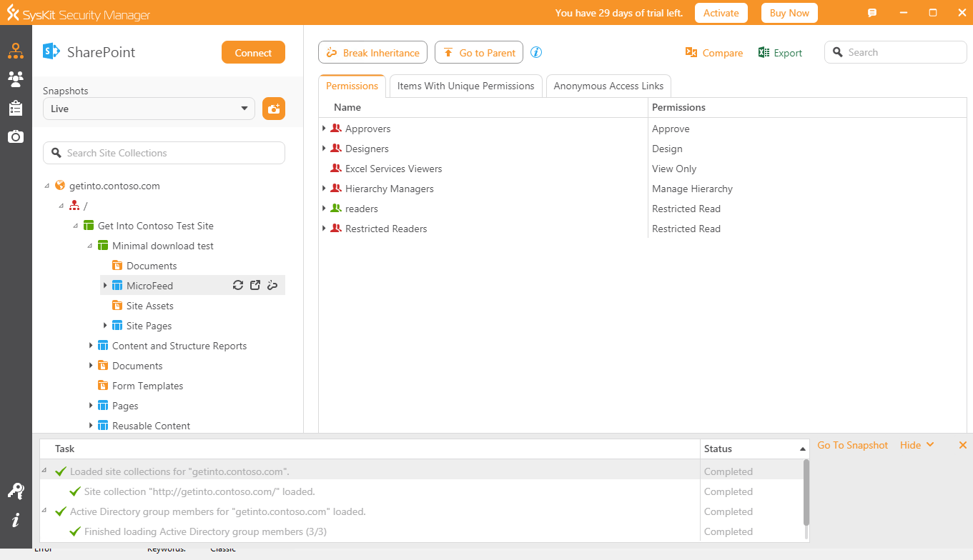This screenshot has height=560, width=973.
Task: Click Compare in the toolbar
Action: 714,53
